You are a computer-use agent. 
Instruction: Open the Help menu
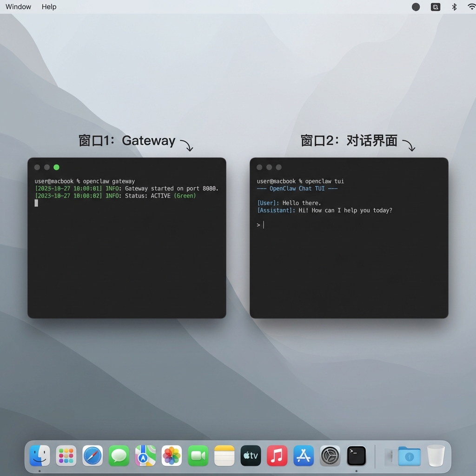point(49,7)
